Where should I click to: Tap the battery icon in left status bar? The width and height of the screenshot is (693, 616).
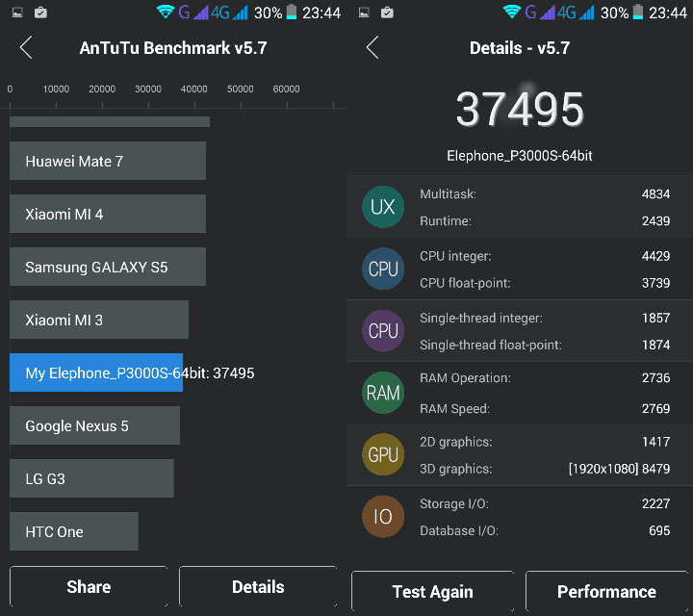click(292, 12)
